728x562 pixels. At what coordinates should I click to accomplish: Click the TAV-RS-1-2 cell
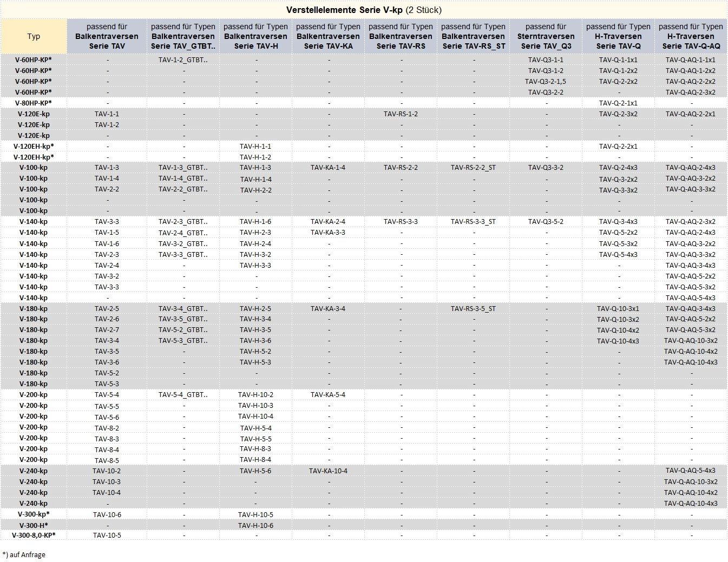401,114
